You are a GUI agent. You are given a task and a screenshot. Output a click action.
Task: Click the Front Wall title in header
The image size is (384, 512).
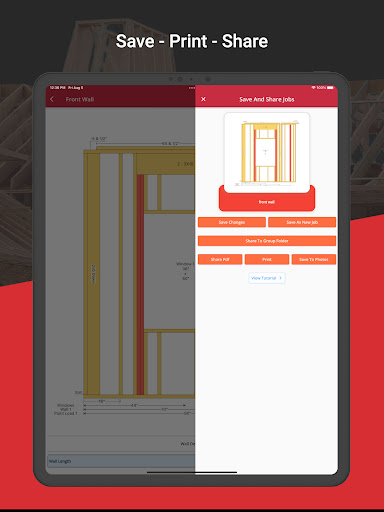coord(80,99)
